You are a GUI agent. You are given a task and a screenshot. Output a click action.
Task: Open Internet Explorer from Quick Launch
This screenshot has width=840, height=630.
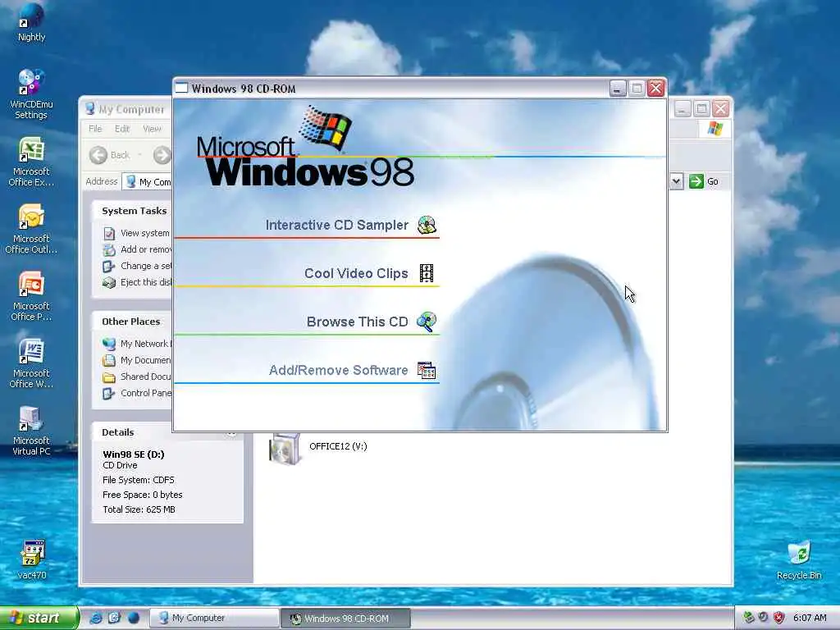96,618
